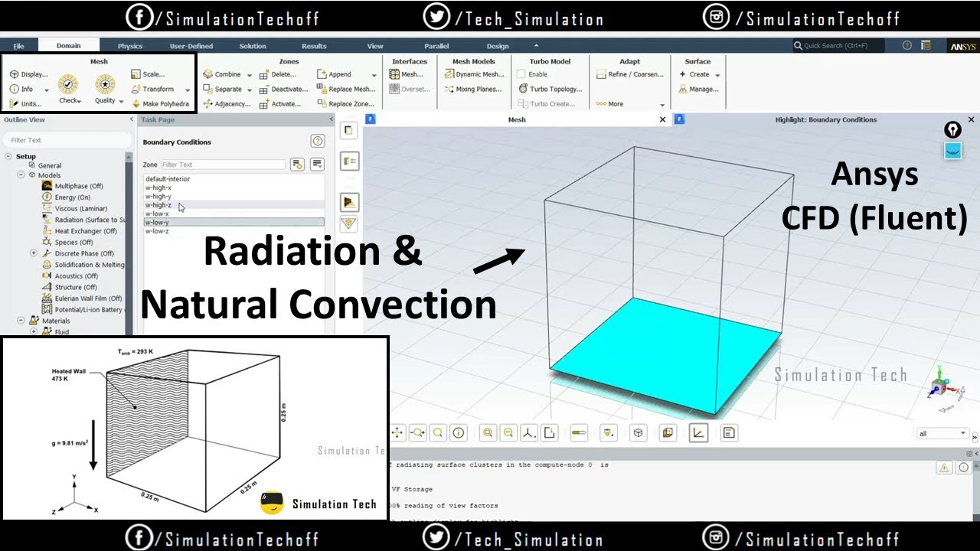Convert mesh with Make Polyhedra

coord(160,103)
